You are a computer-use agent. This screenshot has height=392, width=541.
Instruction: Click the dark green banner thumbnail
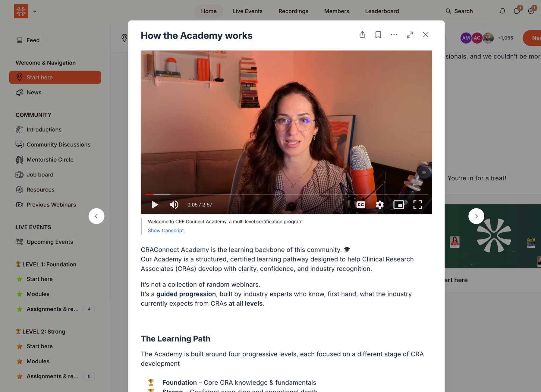[x=493, y=236]
